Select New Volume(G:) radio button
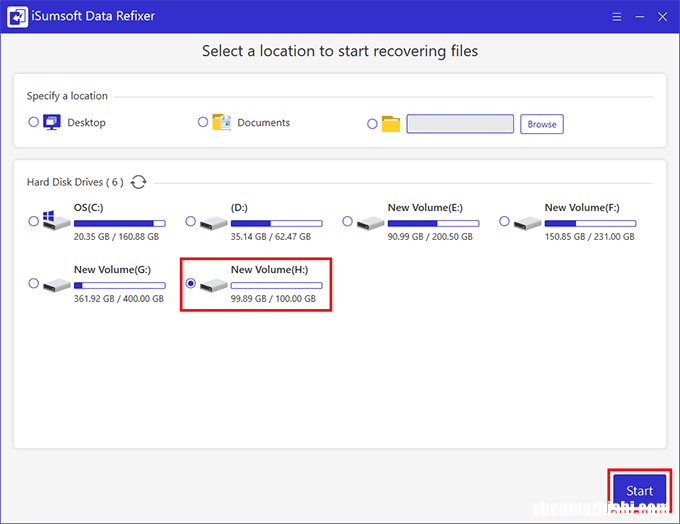Viewport: 680px width, 524px height. [x=33, y=283]
